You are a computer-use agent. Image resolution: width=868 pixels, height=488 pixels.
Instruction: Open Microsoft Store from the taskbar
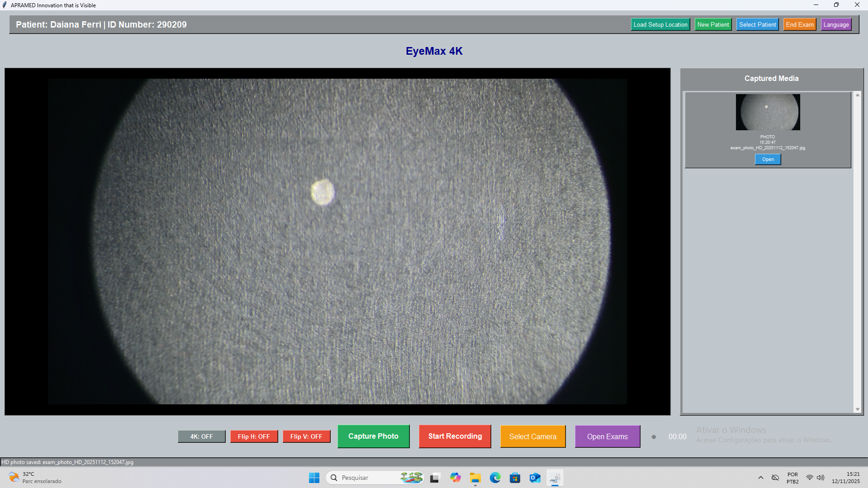point(515,478)
